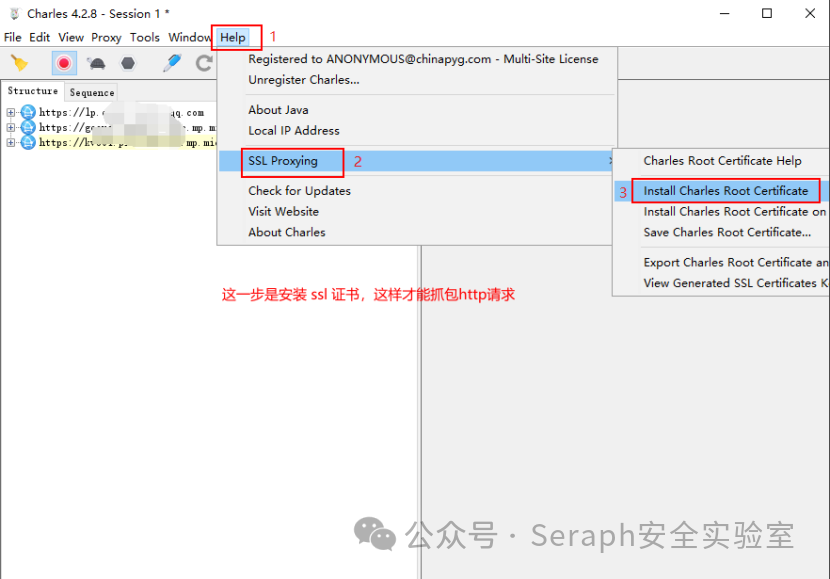
Task: Open the View menu
Action: (x=71, y=38)
